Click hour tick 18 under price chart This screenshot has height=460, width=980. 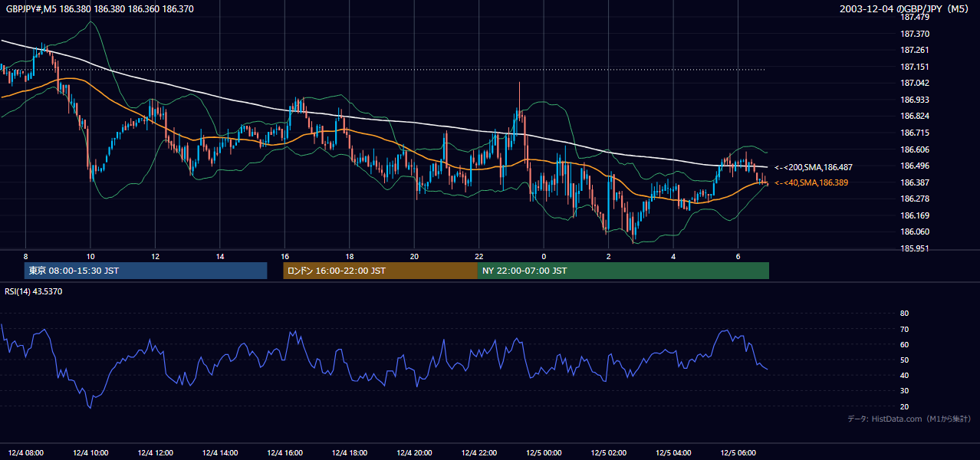click(x=350, y=256)
